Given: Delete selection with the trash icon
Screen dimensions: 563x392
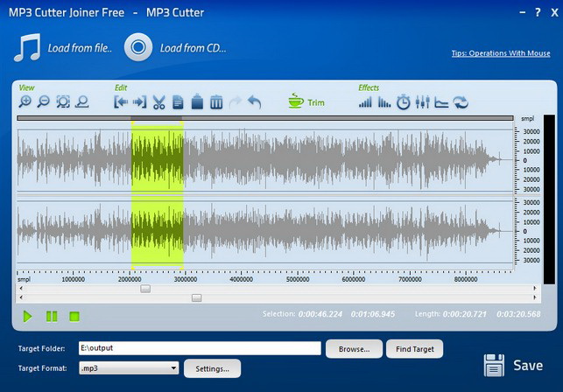Looking at the screenshot, I should 216,102.
